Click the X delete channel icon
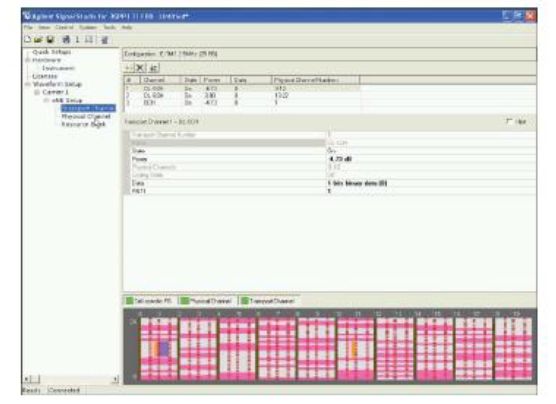The image size is (556, 404). [x=140, y=68]
